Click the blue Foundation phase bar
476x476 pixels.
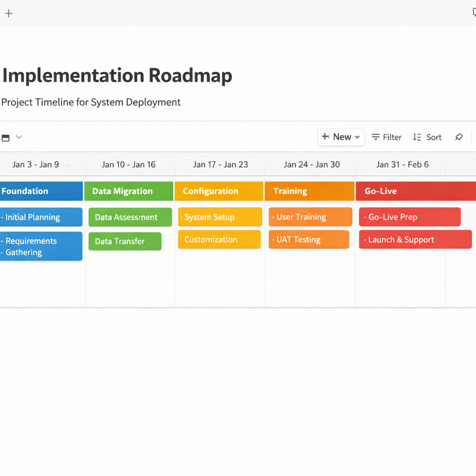41,191
